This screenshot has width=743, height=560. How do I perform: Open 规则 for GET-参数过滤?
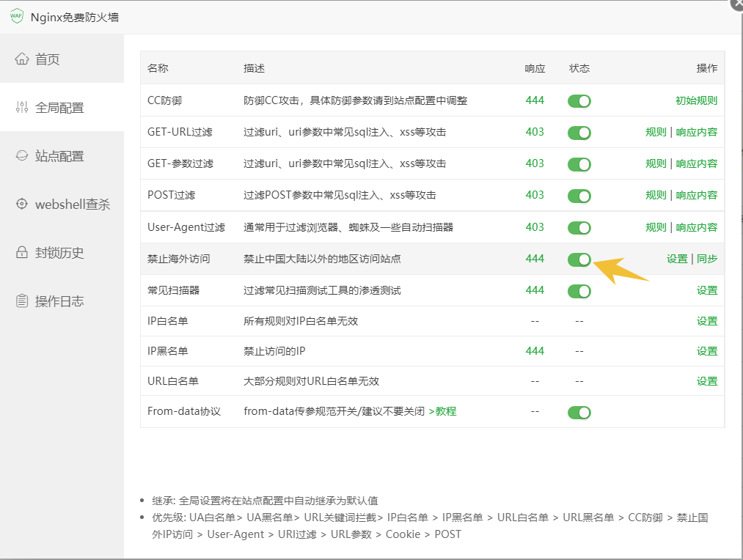tap(656, 163)
